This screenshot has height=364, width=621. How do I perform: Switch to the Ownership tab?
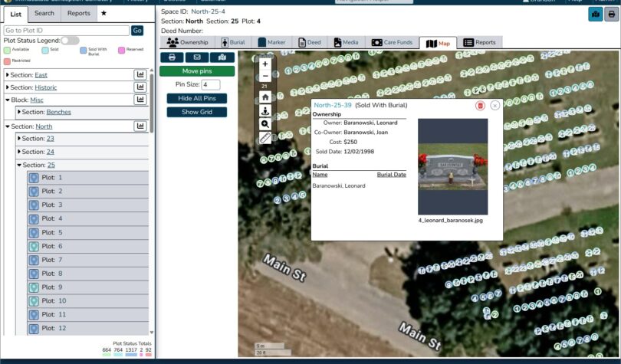click(x=187, y=42)
